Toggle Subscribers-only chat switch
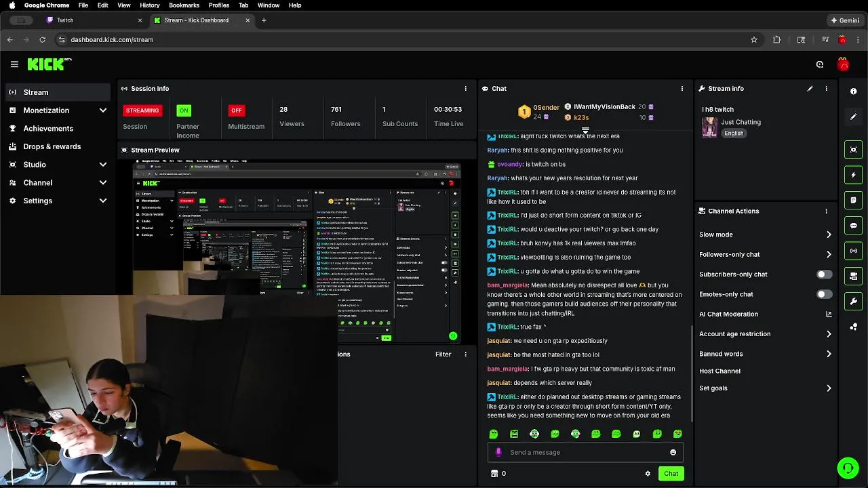This screenshot has height=488, width=868. tap(824, 274)
